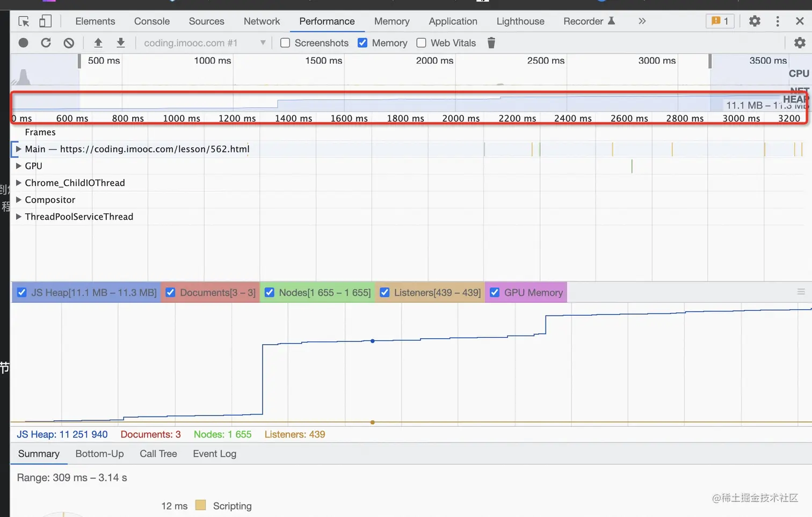
Task: Expand the Chrome_ChildIOThread track
Action: click(x=19, y=183)
